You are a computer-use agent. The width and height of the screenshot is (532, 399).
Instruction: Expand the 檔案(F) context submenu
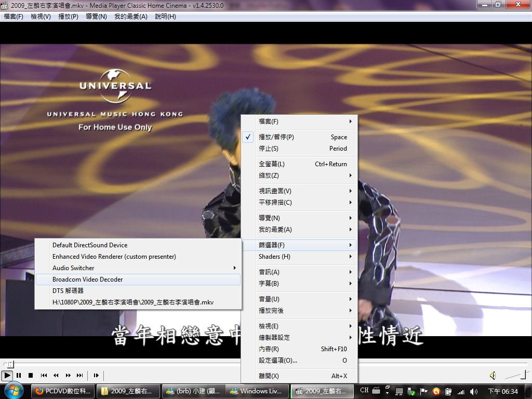[x=299, y=122]
